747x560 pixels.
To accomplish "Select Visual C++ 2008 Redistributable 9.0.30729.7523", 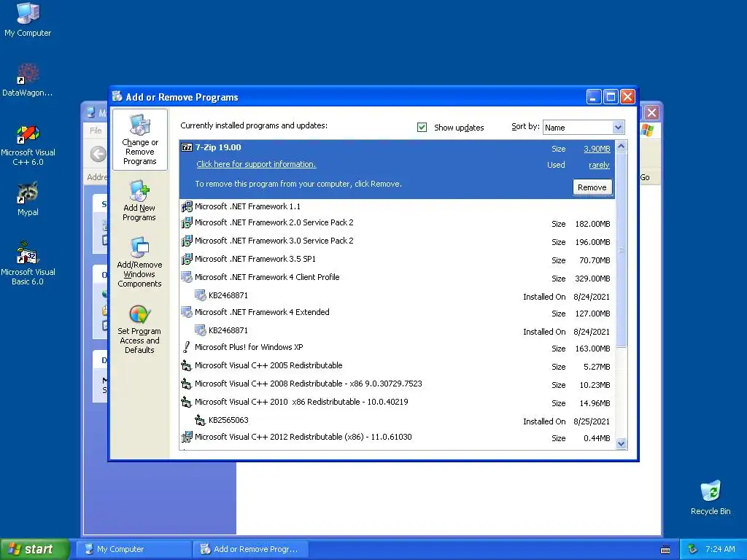I will [x=398, y=384].
